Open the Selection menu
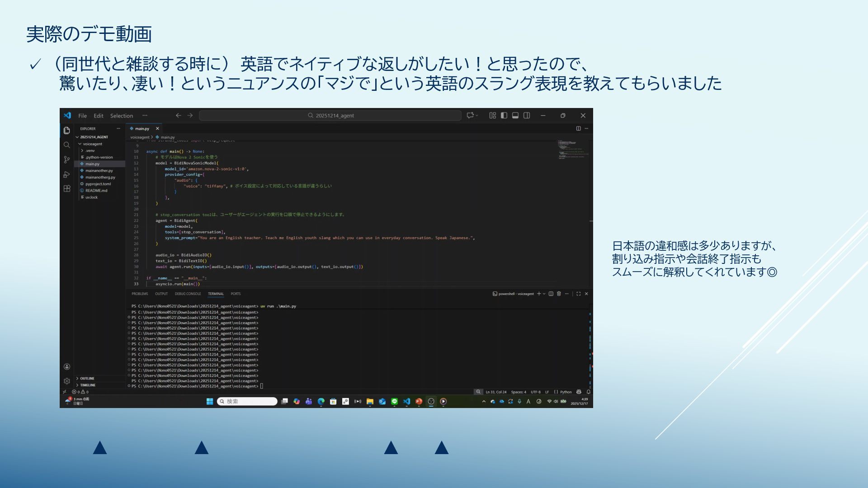The height and width of the screenshot is (488, 868). tap(122, 116)
